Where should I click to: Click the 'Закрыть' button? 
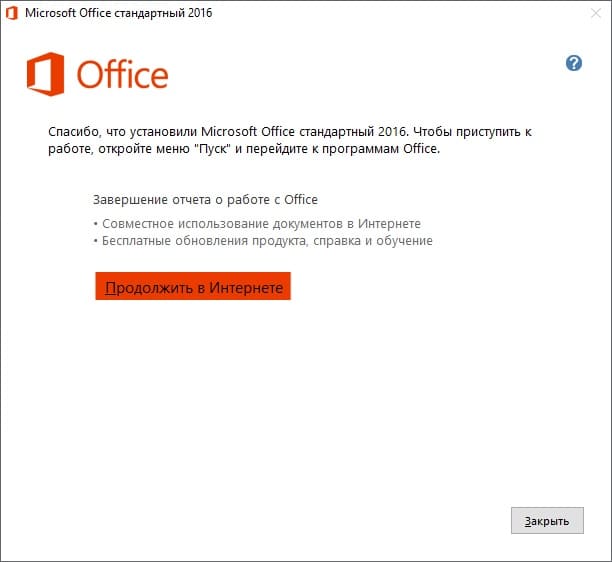(x=547, y=521)
